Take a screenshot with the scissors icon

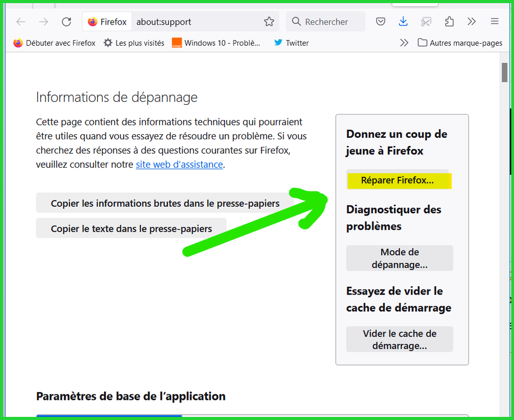[426, 22]
